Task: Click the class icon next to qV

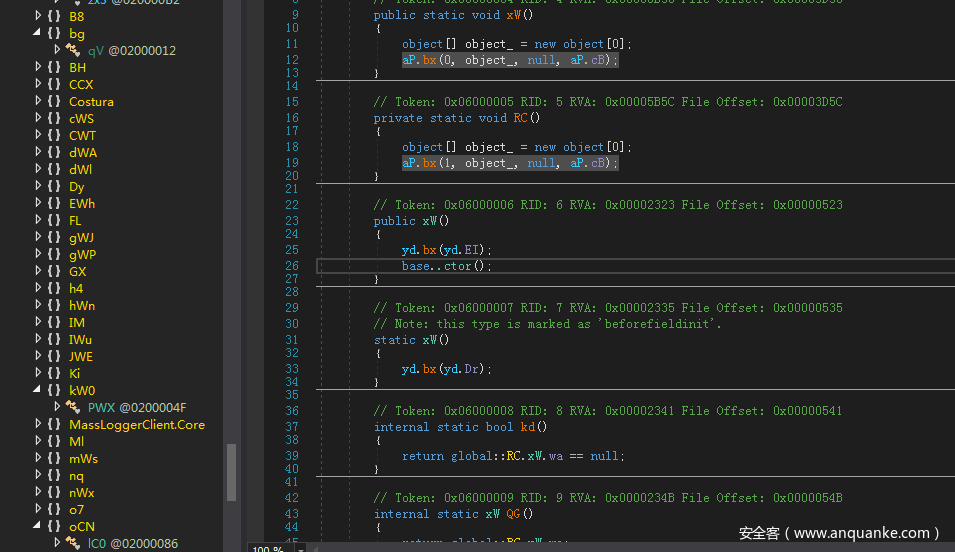Action: [x=74, y=50]
